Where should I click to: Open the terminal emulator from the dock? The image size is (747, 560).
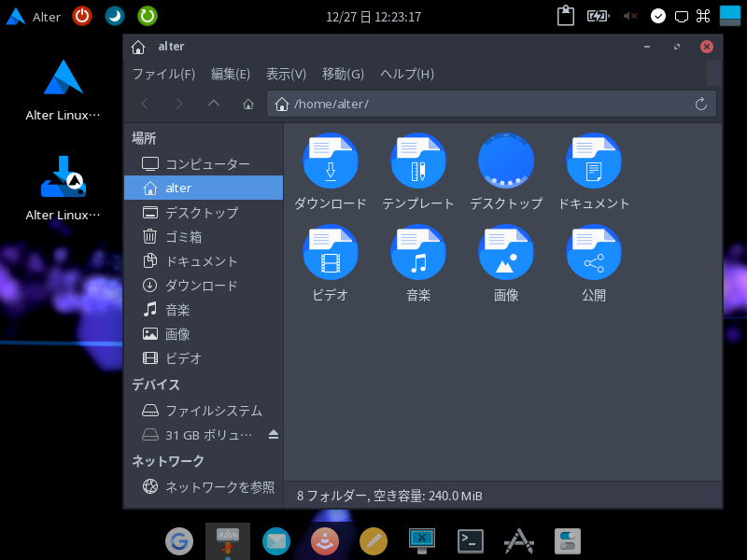pos(470,540)
